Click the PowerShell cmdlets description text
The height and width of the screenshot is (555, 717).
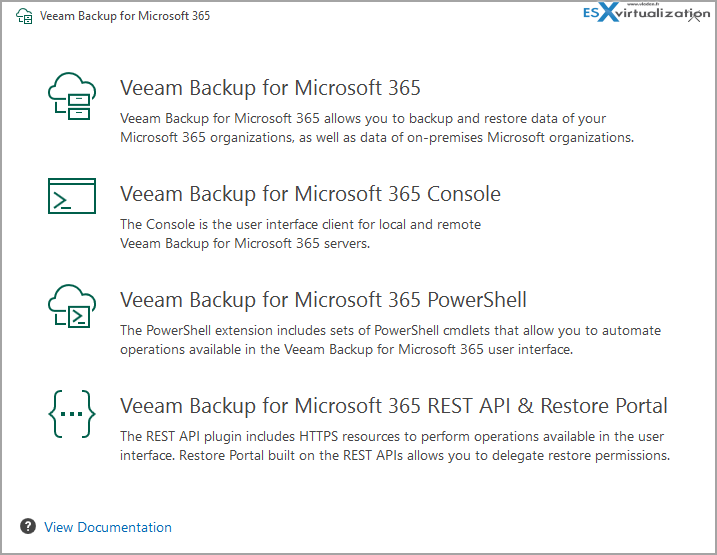[391, 340]
